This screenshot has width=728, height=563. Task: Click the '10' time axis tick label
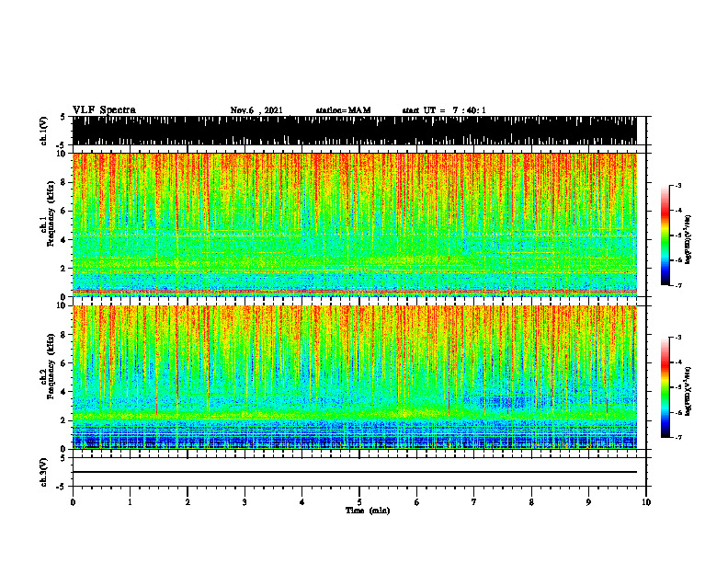coord(646,502)
